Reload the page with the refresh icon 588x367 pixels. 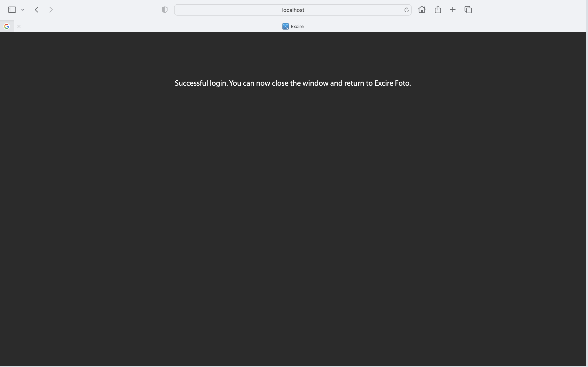pyautogui.click(x=406, y=10)
